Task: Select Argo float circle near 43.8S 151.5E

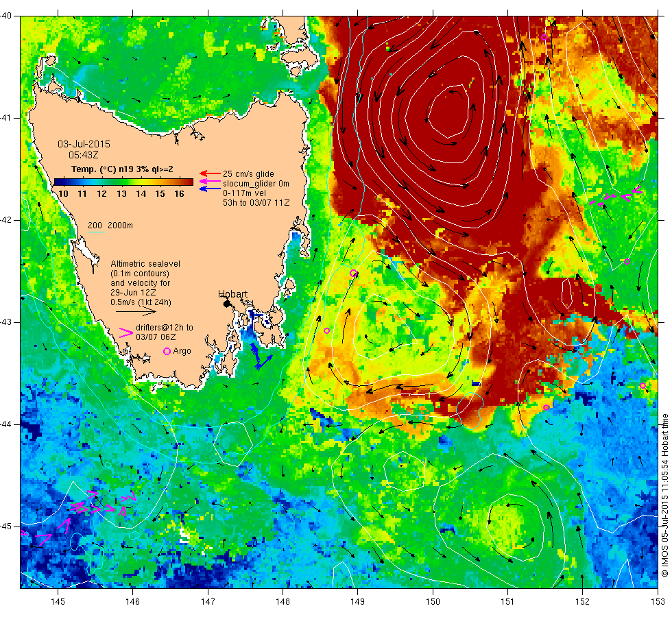Action: pyautogui.click(x=546, y=407)
